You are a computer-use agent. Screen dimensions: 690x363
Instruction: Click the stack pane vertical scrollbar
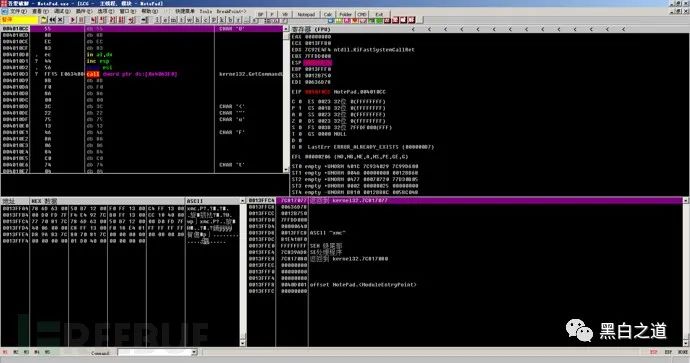(x=686, y=271)
